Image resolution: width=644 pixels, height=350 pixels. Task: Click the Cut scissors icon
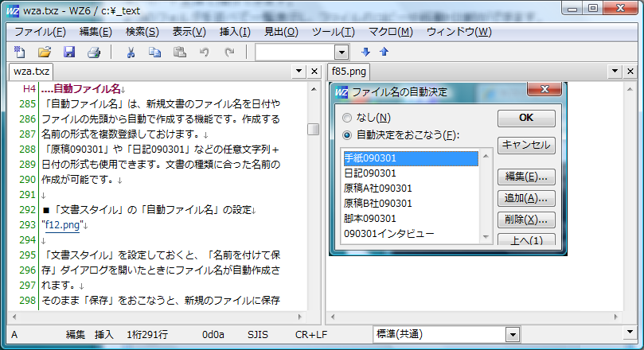click(x=131, y=52)
